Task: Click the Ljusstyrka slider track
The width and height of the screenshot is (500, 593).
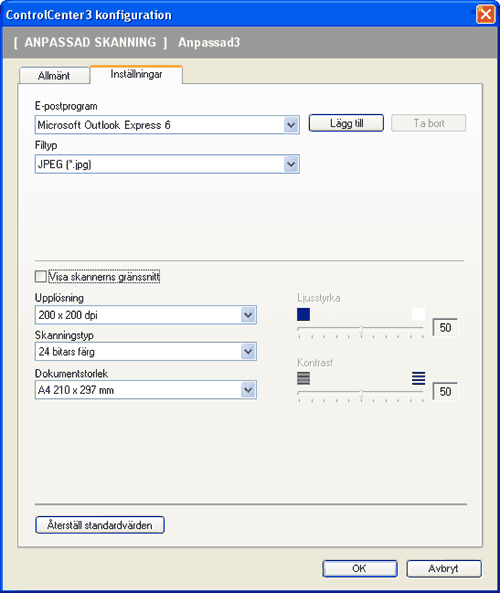Action: click(360, 329)
